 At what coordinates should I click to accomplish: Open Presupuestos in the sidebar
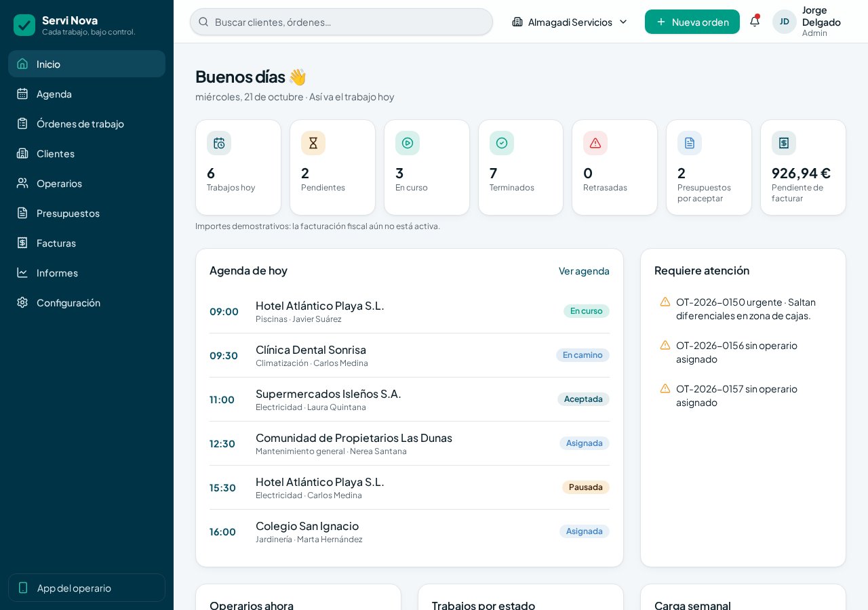(x=87, y=213)
